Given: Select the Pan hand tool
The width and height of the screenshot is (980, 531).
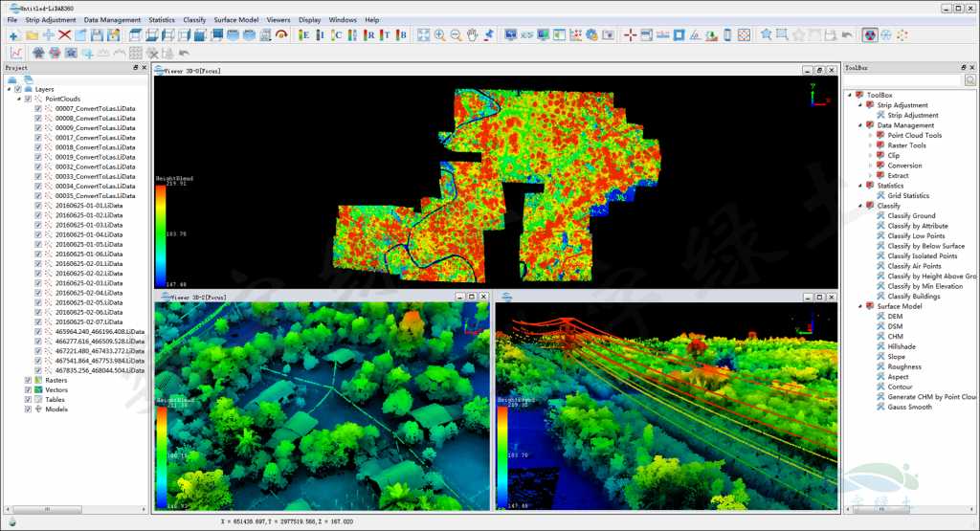Looking at the screenshot, I should click(472, 35).
